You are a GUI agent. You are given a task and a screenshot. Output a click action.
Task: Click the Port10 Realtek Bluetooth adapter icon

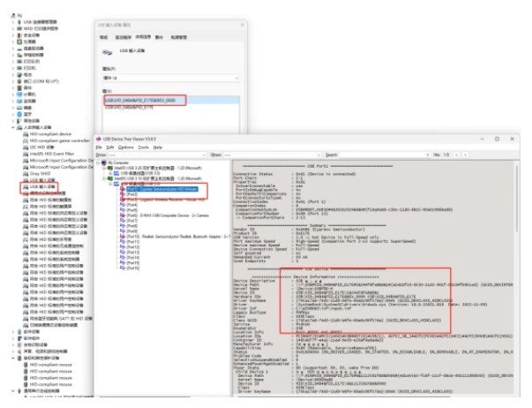pyautogui.click(x=123, y=237)
